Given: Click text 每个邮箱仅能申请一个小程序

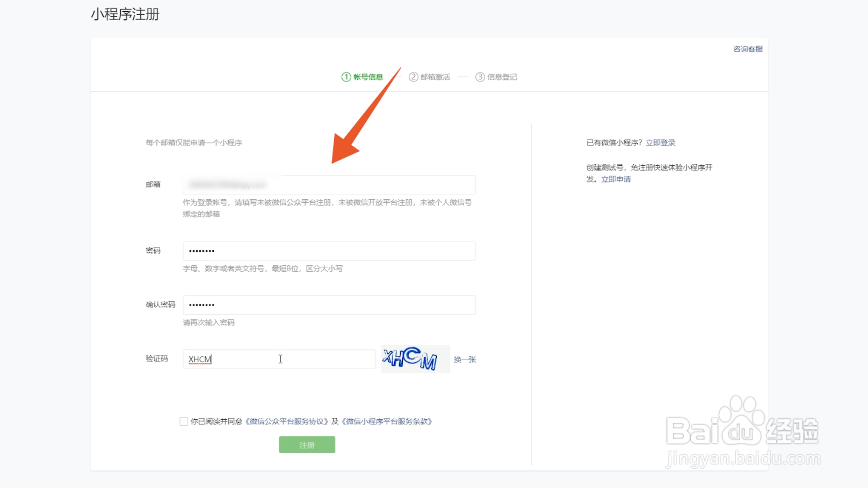Looking at the screenshot, I should (194, 143).
